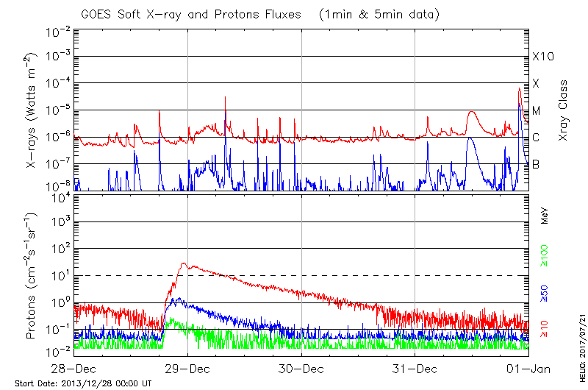Screen dimensions: 588x390
Task: Select the 29-Dec date tick label
Action: [x=187, y=368]
